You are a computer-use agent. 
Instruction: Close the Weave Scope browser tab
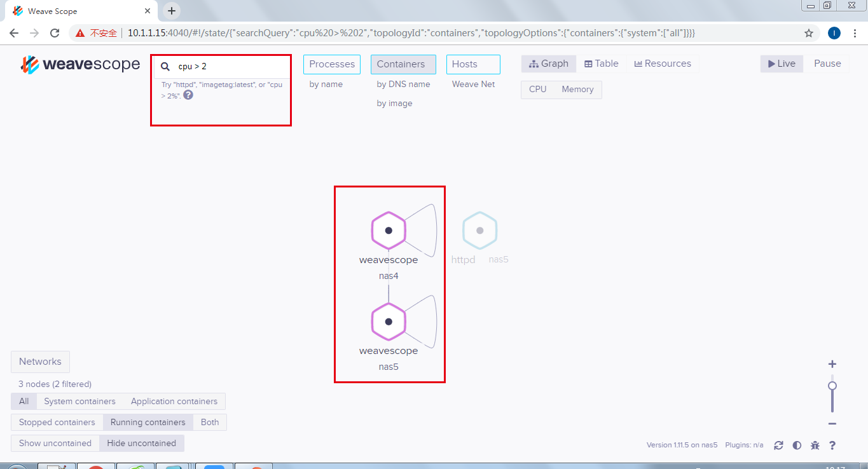(148, 11)
